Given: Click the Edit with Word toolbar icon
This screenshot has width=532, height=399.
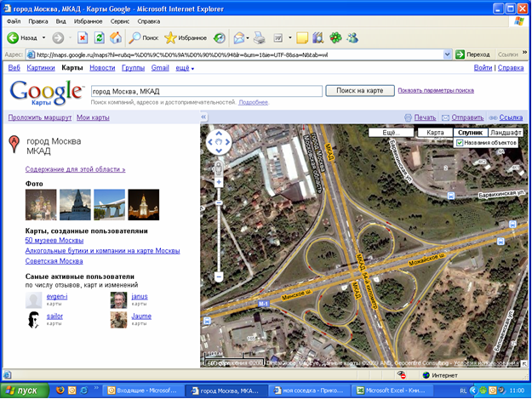Looking at the screenshot, I should tap(277, 37).
